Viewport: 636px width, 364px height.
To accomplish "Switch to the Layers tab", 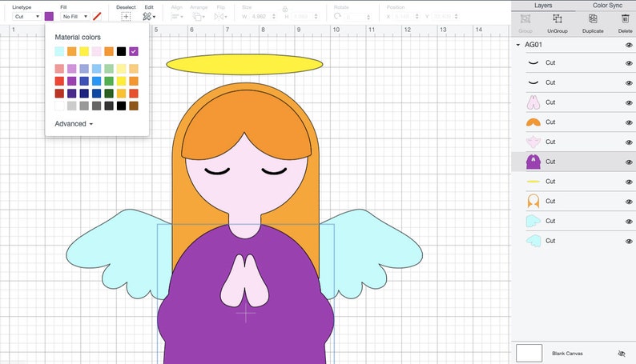I will pyautogui.click(x=543, y=6).
